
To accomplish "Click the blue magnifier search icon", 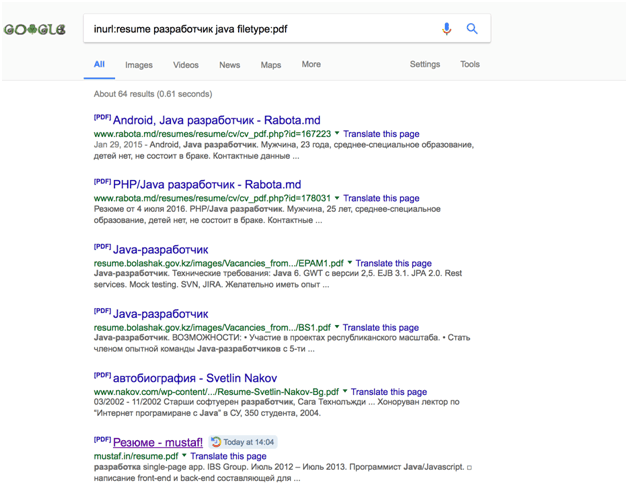I will point(472,29).
